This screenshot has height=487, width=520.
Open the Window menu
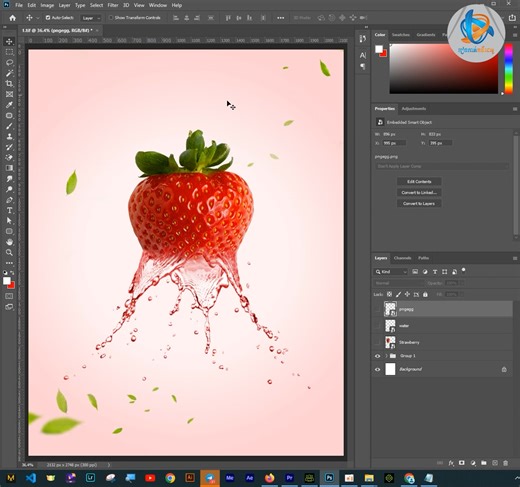pyautogui.click(x=158, y=5)
